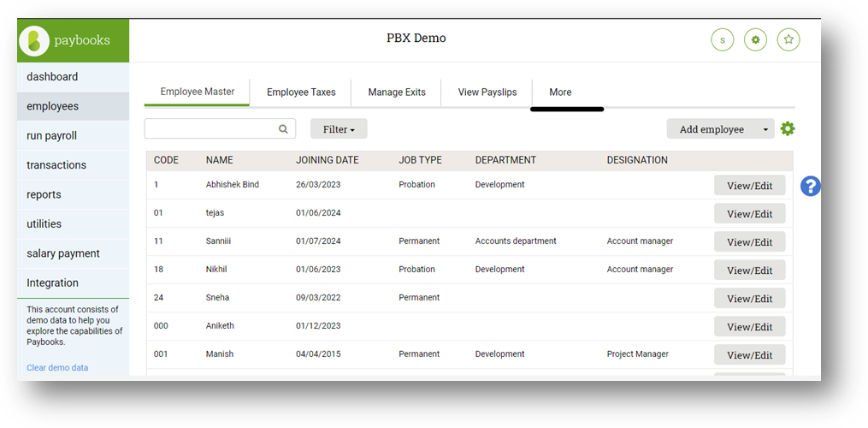The width and height of the screenshot is (868, 428).
Task: Click View/Edit for Aniketh
Action: click(x=749, y=327)
